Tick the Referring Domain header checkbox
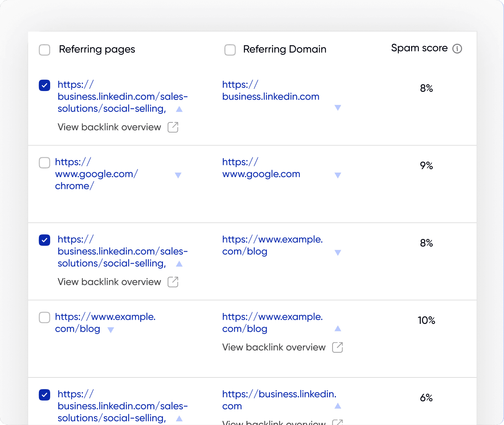 pyautogui.click(x=230, y=50)
